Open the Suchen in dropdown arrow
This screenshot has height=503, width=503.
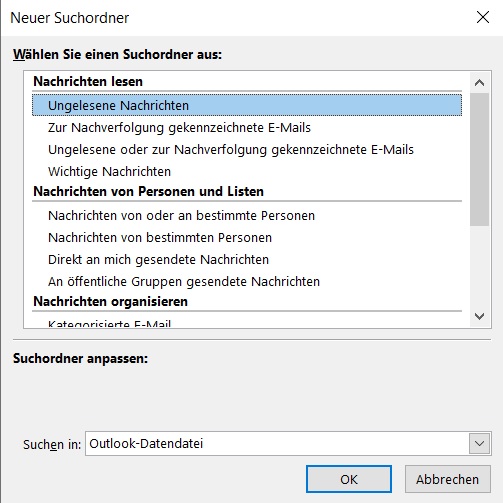click(x=479, y=443)
